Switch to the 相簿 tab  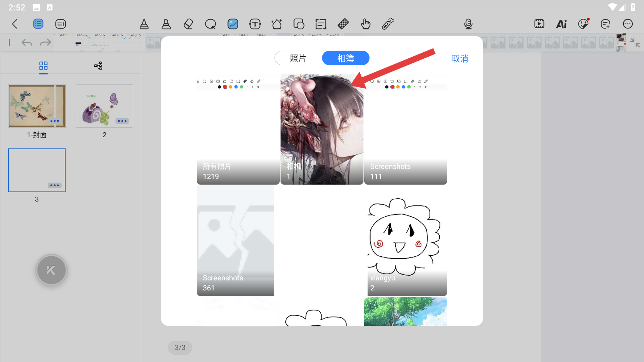[x=346, y=58]
